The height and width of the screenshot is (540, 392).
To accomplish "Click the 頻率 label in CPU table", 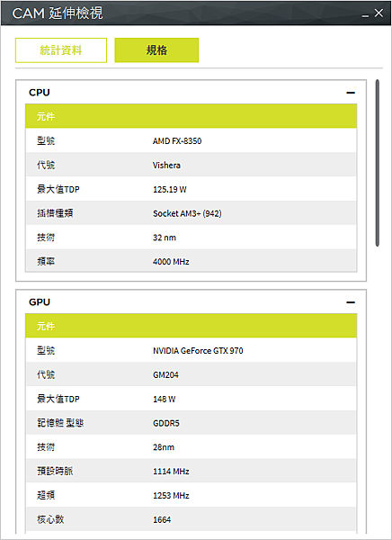I will [46, 261].
